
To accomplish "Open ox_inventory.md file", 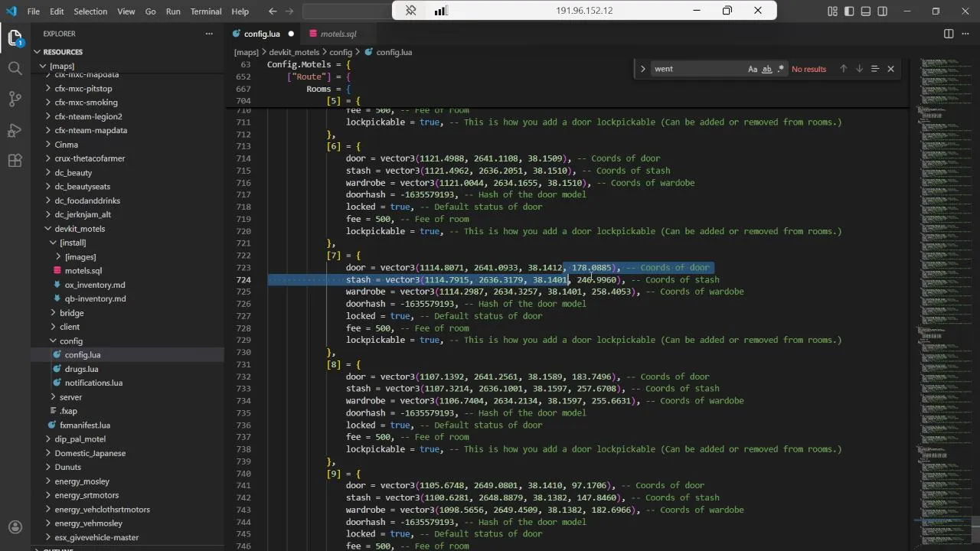I will point(127,285).
